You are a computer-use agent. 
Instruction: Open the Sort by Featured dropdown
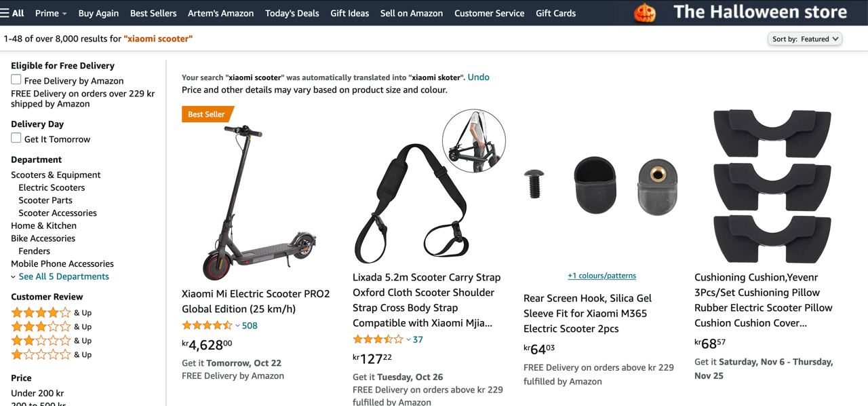tap(806, 39)
